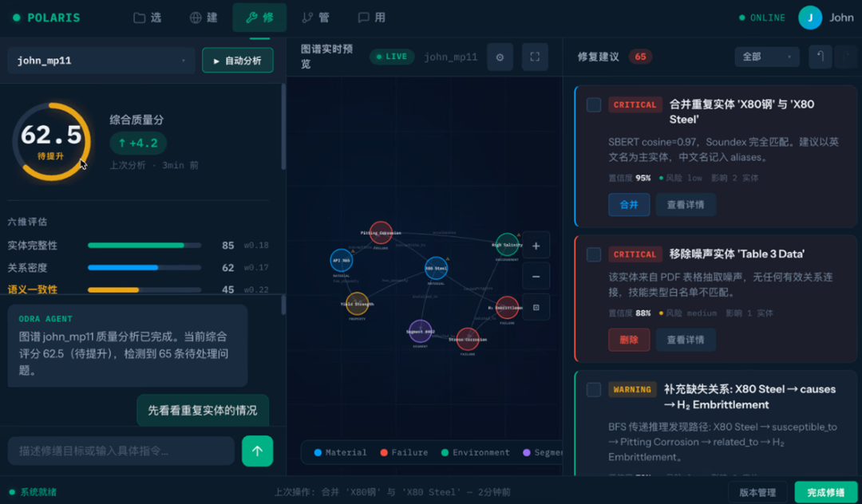This screenshot has width=862, height=504.
Task: Run 自动分析 auto analysis
Action: click(238, 61)
